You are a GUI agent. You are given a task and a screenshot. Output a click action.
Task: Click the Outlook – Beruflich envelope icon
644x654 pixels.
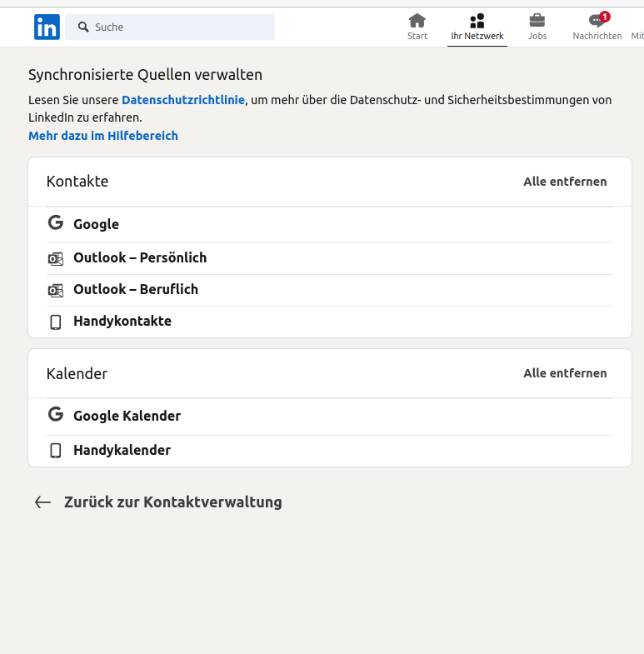(56, 290)
